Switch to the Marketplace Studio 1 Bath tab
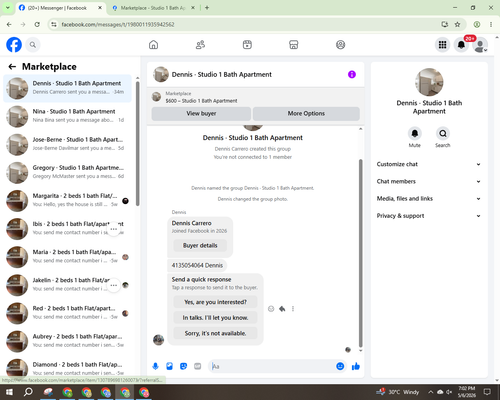This screenshot has width=500, height=400. pyautogui.click(x=153, y=8)
